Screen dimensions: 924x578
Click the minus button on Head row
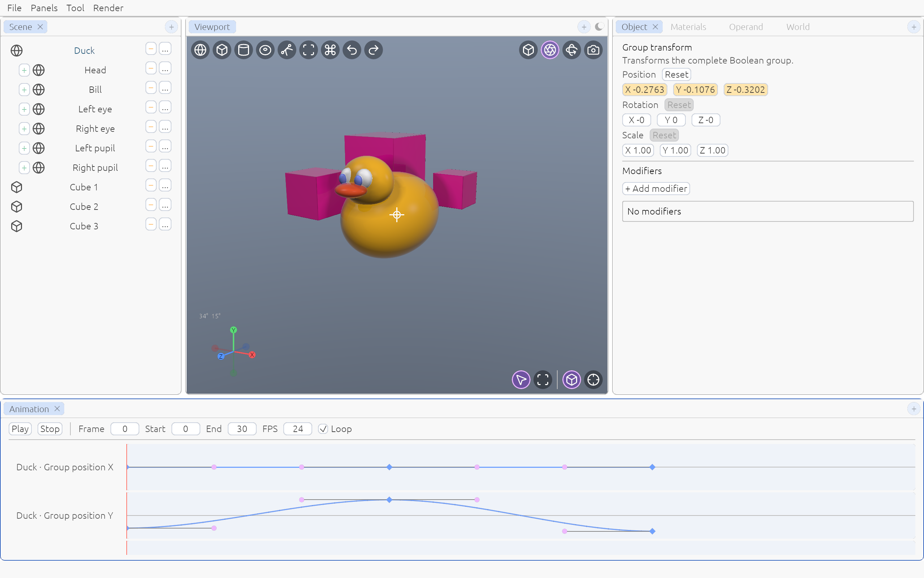(151, 68)
